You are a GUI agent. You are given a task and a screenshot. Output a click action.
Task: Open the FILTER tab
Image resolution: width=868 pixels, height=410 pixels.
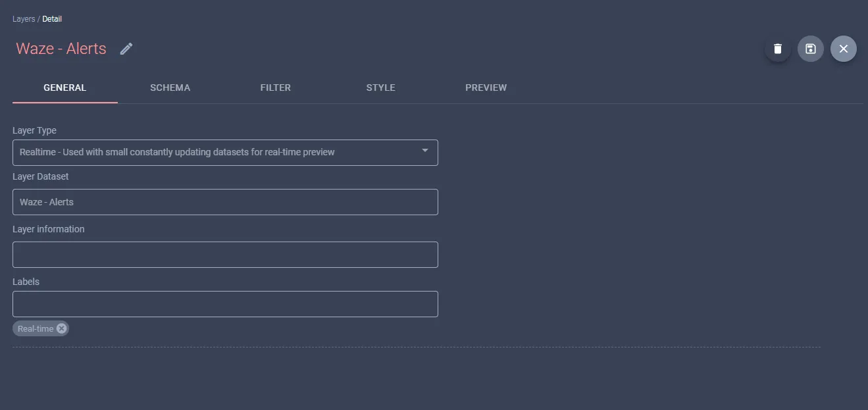point(276,88)
